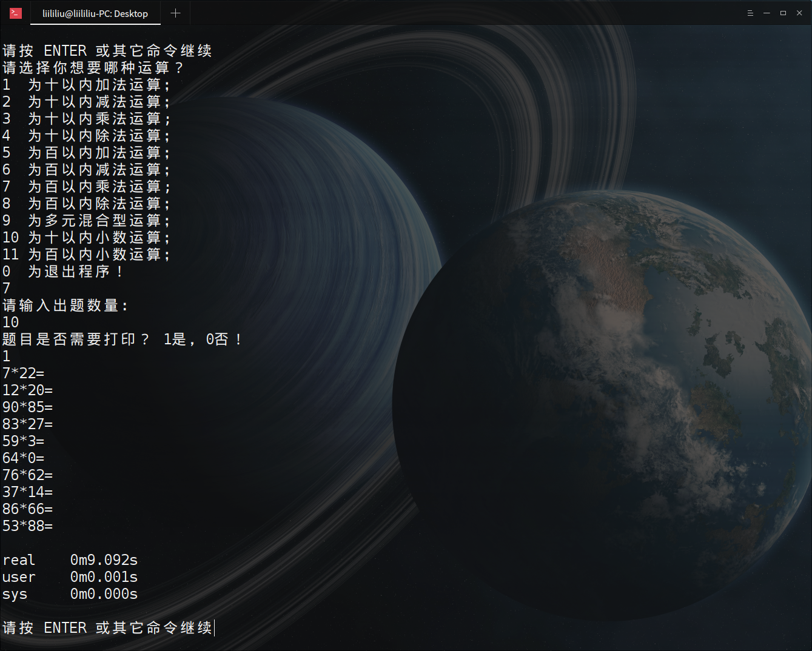The height and width of the screenshot is (651, 812).
Task: Maximize the terminal window
Action: click(x=783, y=13)
